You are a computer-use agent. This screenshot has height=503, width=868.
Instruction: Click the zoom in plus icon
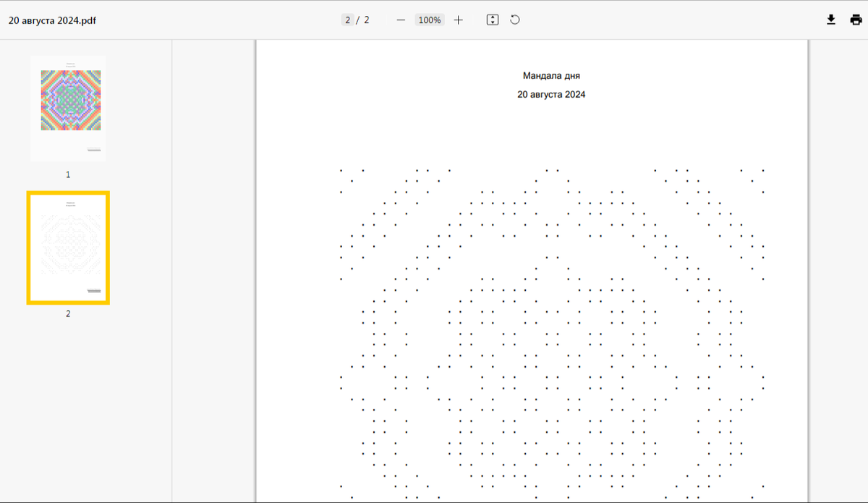(458, 20)
